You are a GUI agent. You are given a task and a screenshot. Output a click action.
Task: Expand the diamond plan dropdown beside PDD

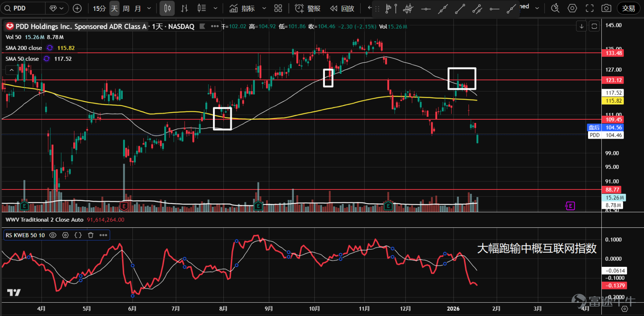tap(57, 8)
